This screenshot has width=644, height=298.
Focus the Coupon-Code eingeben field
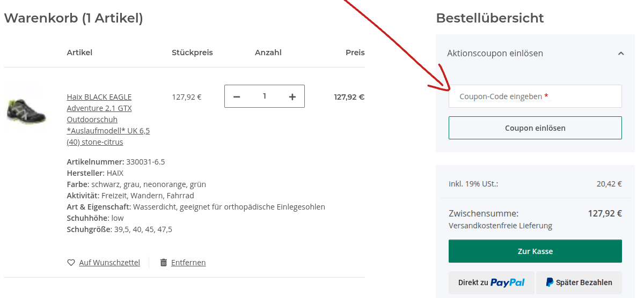point(535,96)
